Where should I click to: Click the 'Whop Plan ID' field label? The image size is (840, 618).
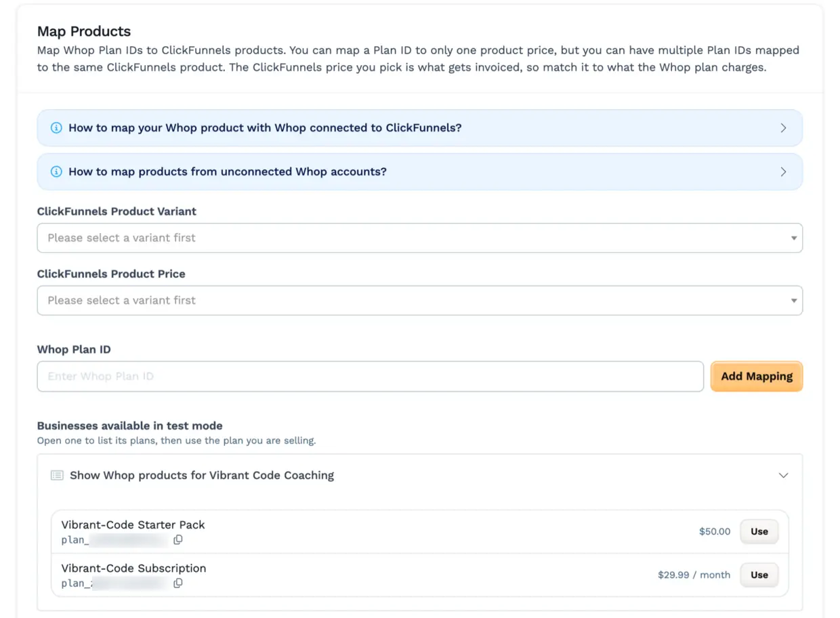tap(74, 350)
